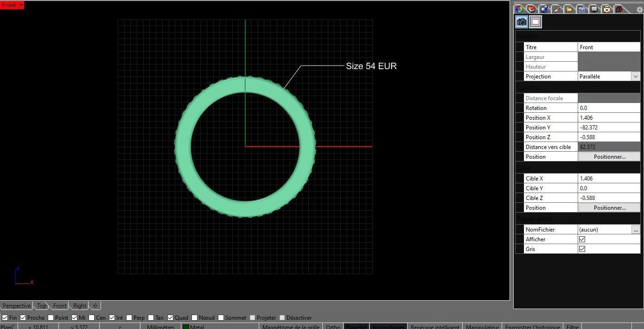Click the PlanC coordinate mode cell

8,327
